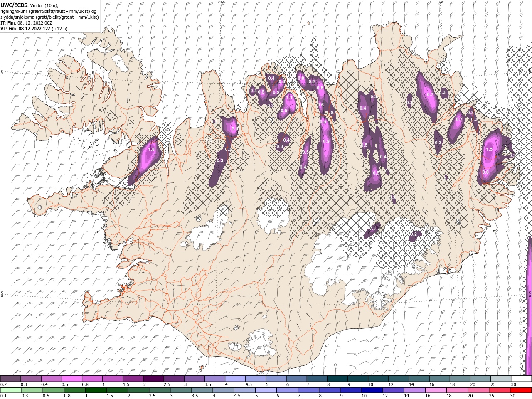Lower legend: pick bright red swatch after 30
The width and height of the screenshot is (532, 399).
pos(521,390)
